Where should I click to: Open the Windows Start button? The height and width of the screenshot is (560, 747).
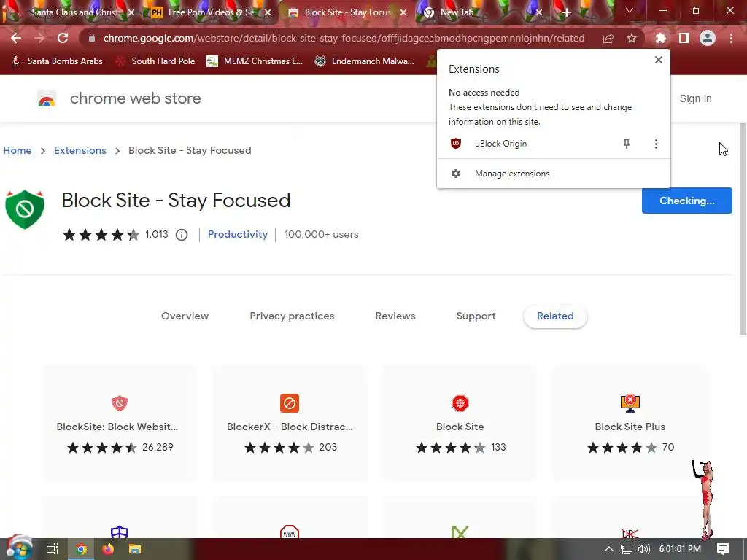(x=18, y=548)
